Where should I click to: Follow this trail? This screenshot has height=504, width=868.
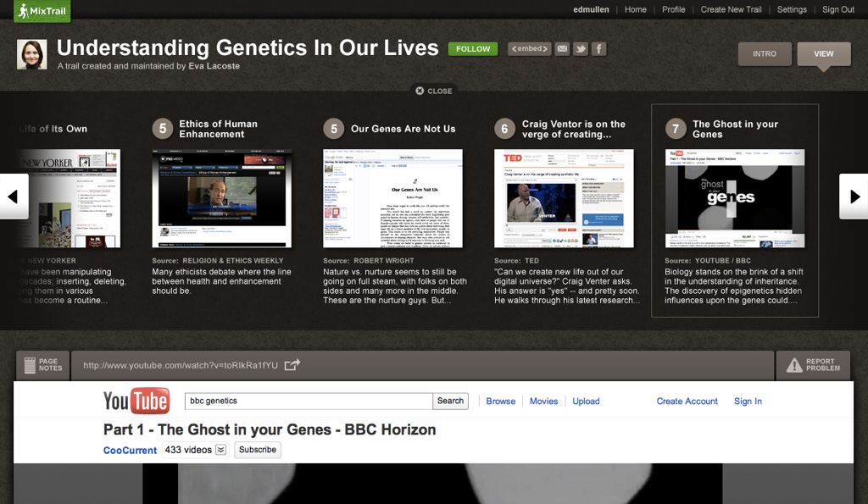473,48
